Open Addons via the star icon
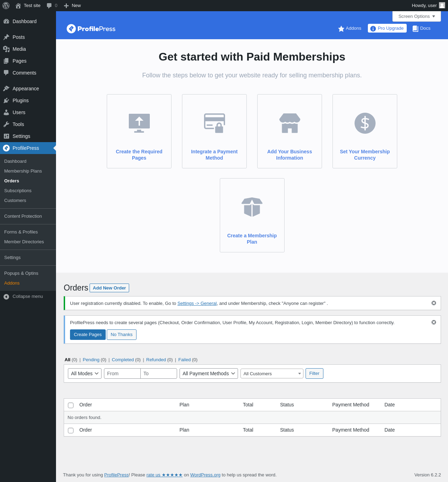Screen dimensions: 448x482 pos(341,29)
